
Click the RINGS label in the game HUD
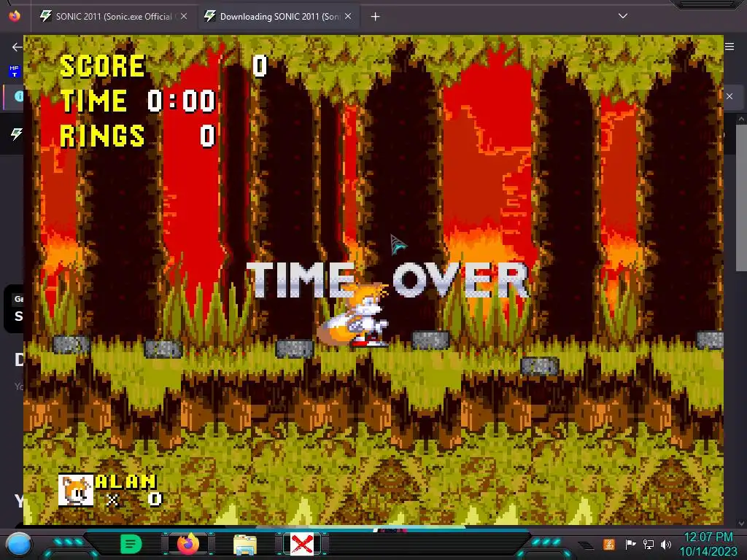pos(102,136)
